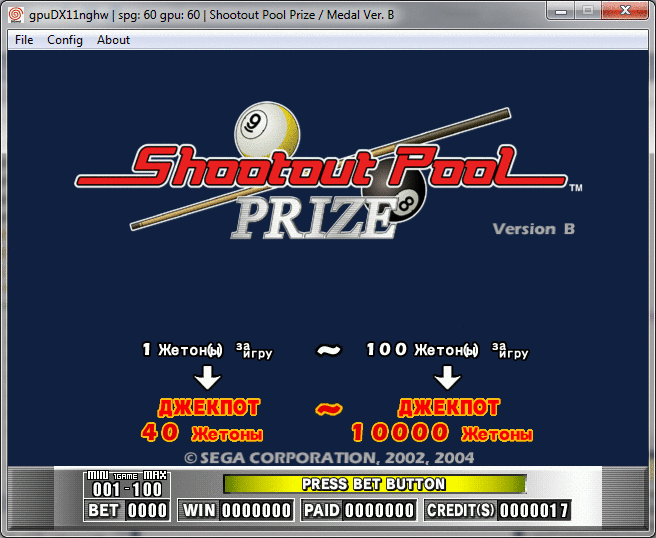Close the emulator window

click(625, 11)
